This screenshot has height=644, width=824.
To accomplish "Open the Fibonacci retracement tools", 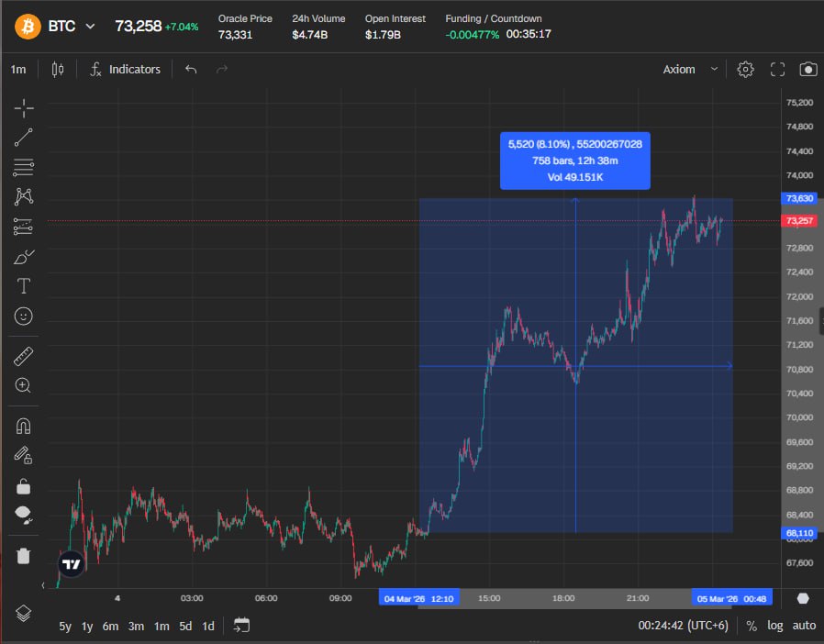I will tap(24, 167).
